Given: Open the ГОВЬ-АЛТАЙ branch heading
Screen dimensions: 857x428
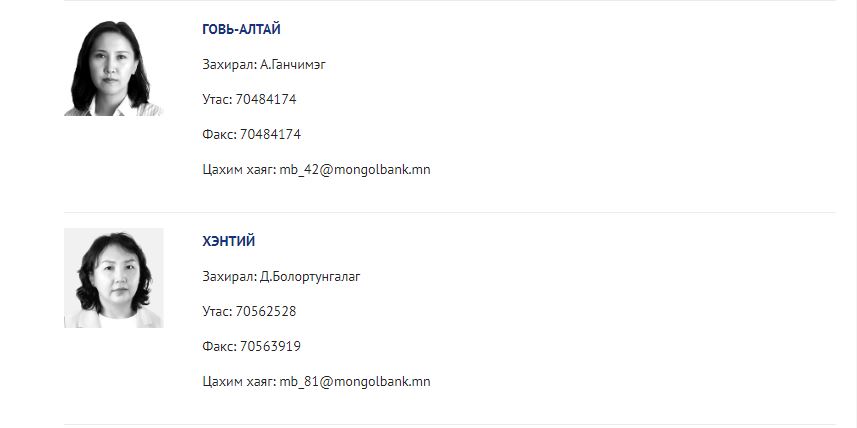Looking at the screenshot, I should (x=241, y=30).
